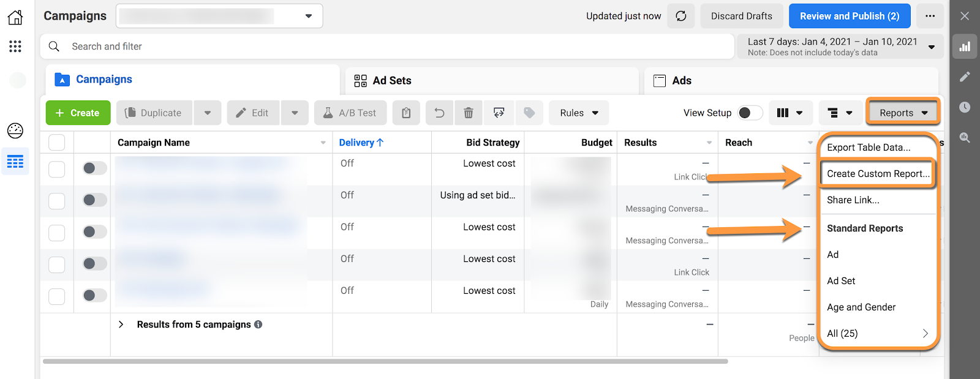Open the date range dropdown
The height and width of the screenshot is (379, 980).
tap(839, 47)
